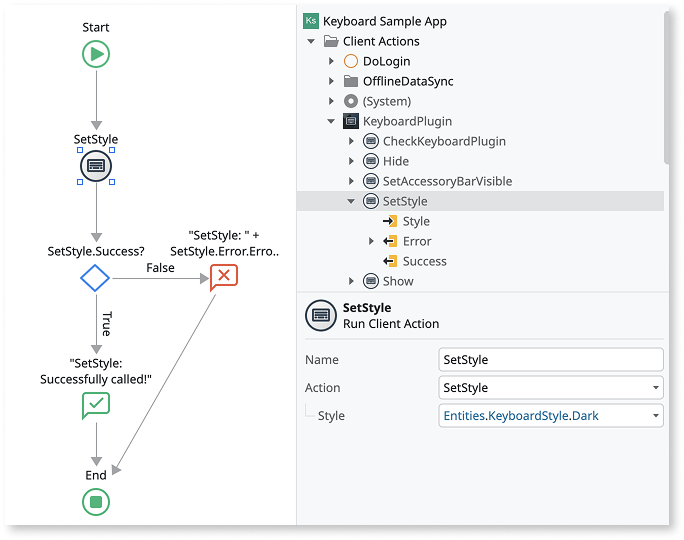Click the SetStyle.Error.Erro.. message label

(x=224, y=243)
